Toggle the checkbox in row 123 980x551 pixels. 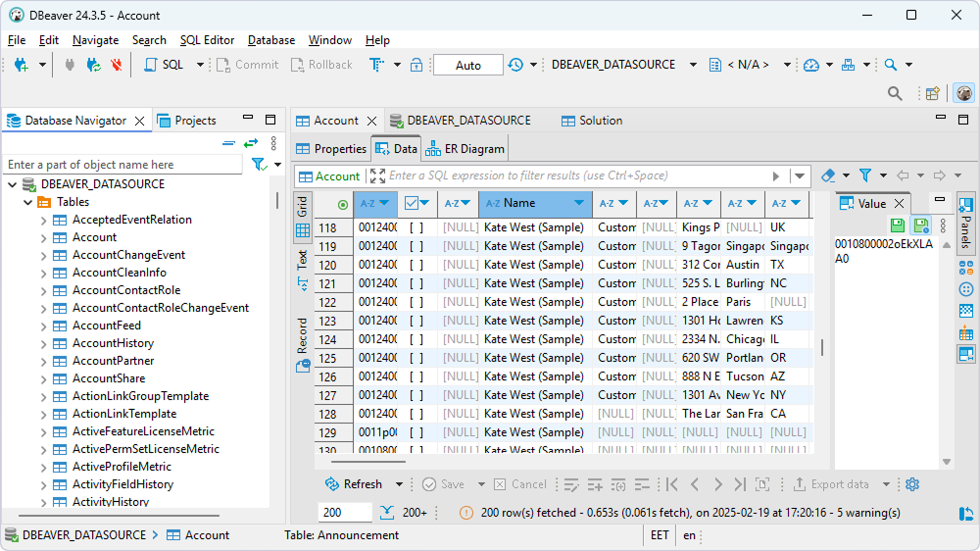click(x=416, y=321)
